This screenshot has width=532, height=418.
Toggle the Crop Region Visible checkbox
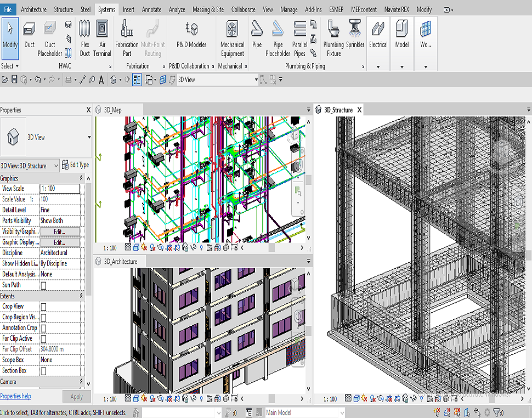click(x=43, y=318)
